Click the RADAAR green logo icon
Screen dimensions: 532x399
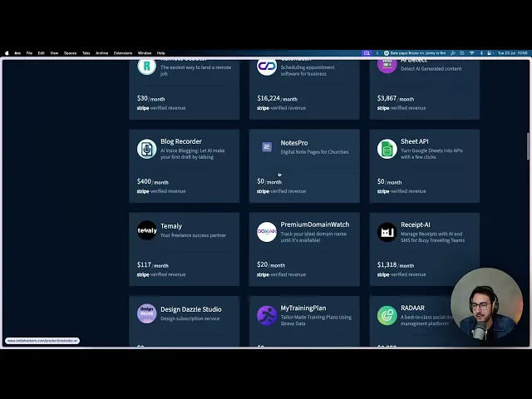[387, 315]
